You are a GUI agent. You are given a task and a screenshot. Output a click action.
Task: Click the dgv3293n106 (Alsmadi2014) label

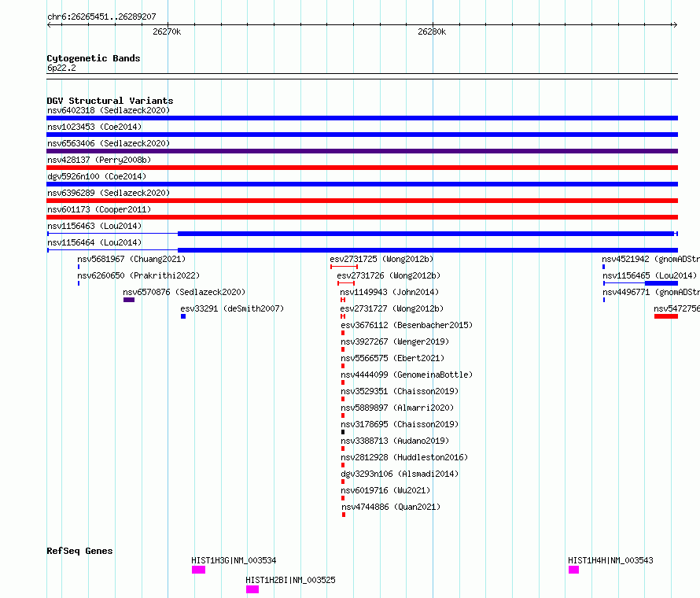(x=400, y=474)
